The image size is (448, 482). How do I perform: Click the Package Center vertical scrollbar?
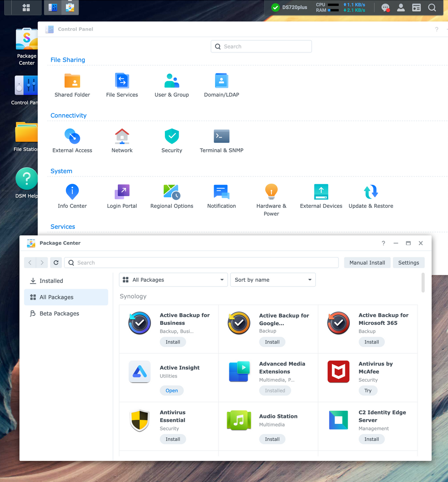(x=423, y=283)
